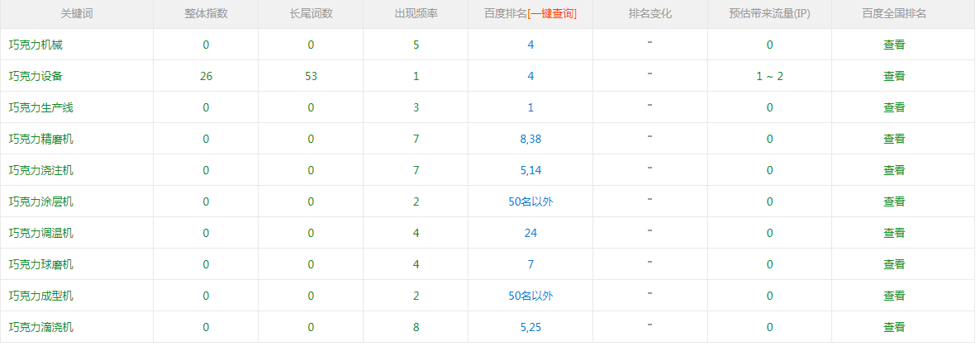The height and width of the screenshot is (346, 980).
Task: Click the 百度全国排名 column header
Action: (894, 14)
